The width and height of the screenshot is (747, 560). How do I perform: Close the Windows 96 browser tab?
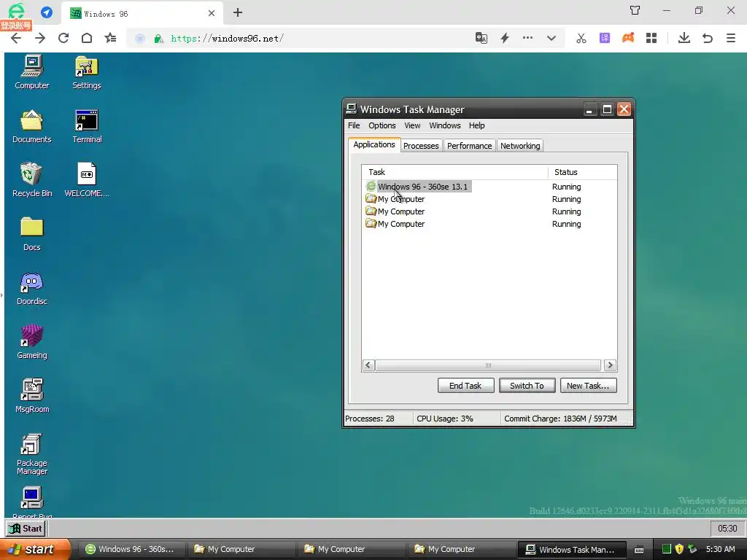pyautogui.click(x=212, y=13)
